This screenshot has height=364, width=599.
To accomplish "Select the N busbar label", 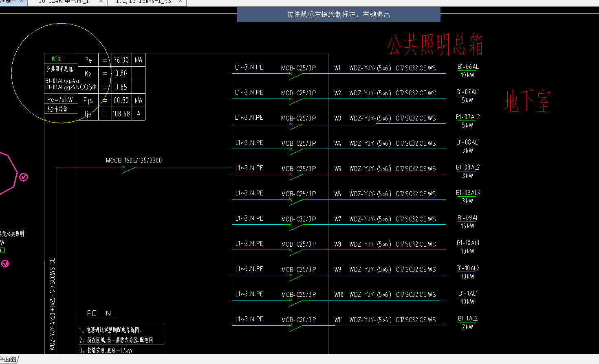I will pyautogui.click(x=108, y=313).
